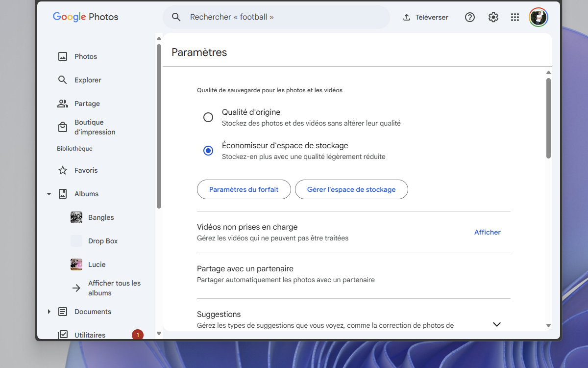This screenshot has width=588, height=368.
Task: Click the sidebar scroll-up arrow
Action: tap(159, 38)
